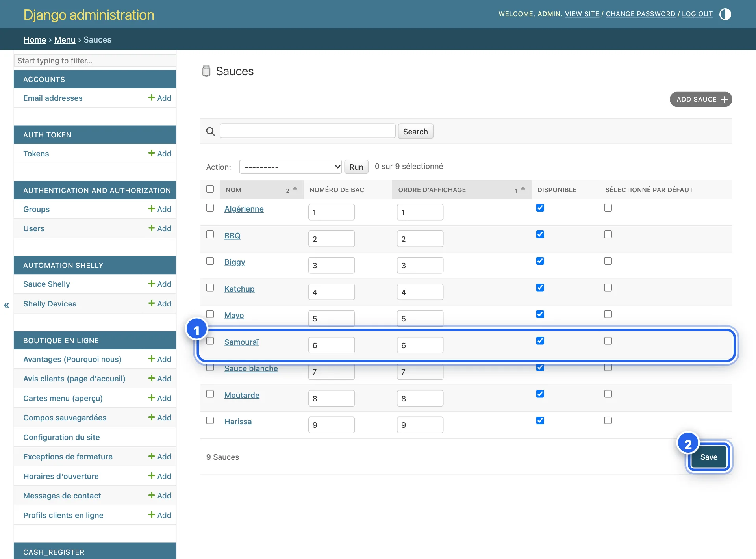Select the Harissa row checkbox
756x559 pixels.
[210, 420]
